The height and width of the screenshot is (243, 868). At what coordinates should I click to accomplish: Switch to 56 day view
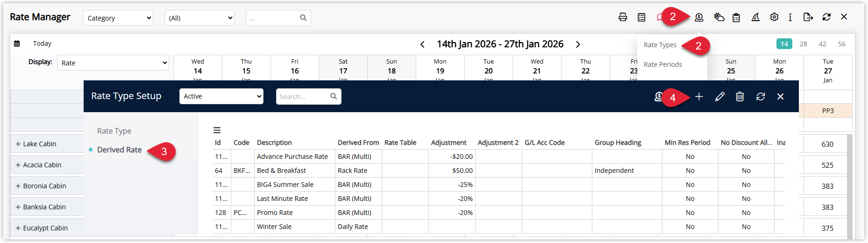click(842, 44)
